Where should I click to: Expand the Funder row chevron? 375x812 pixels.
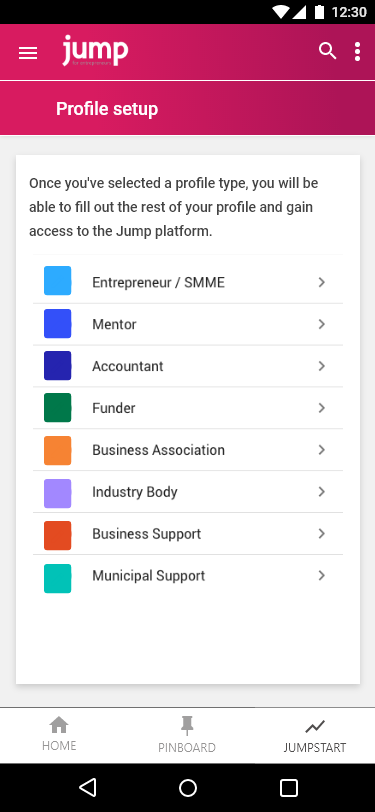[322, 408]
